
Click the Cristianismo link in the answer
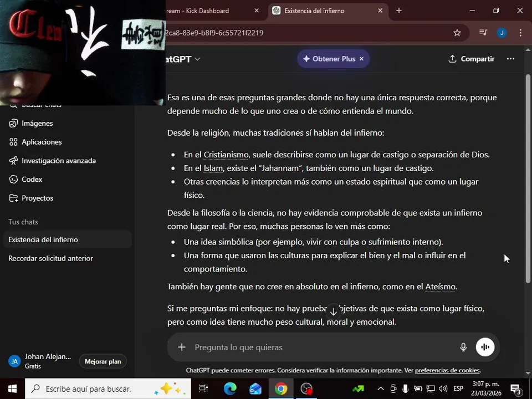tap(226, 155)
